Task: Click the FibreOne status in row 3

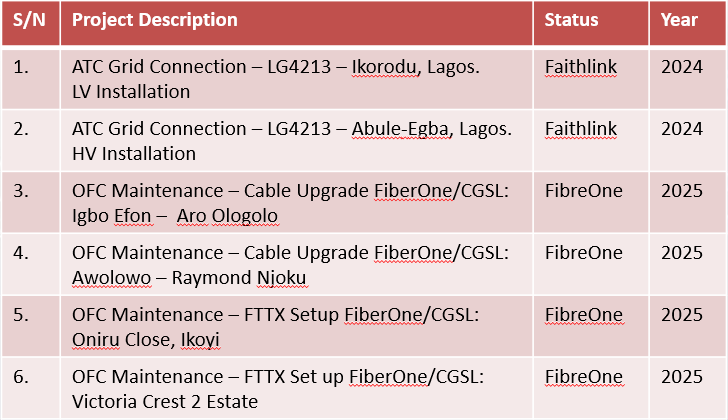Action: (584, 192)
